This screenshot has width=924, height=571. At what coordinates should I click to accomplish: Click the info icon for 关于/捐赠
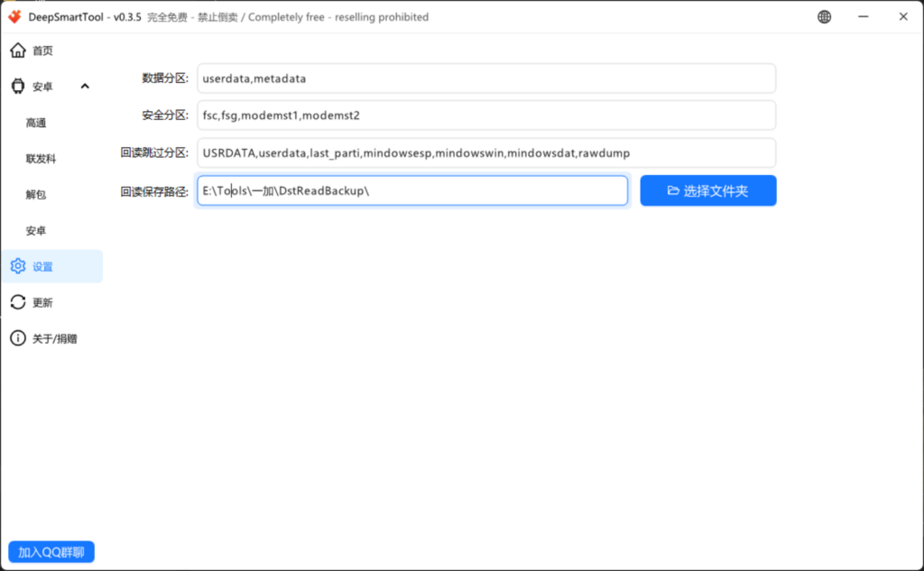tap(17, 338)
